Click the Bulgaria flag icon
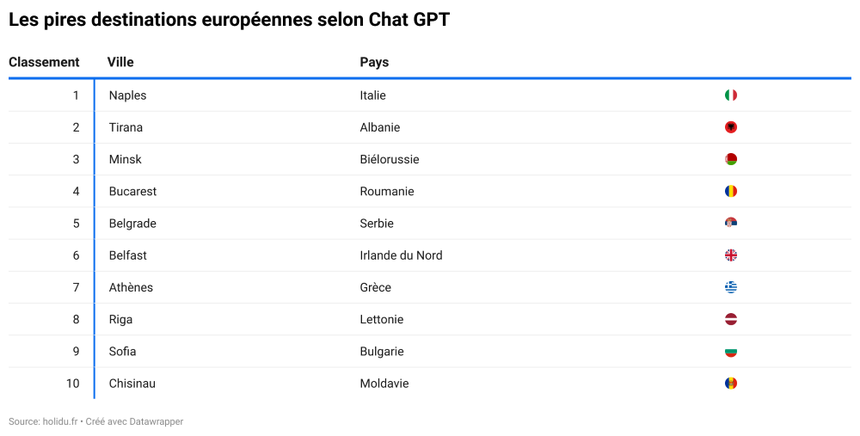Screen dimensions: 860x436 tap(731, 351)
